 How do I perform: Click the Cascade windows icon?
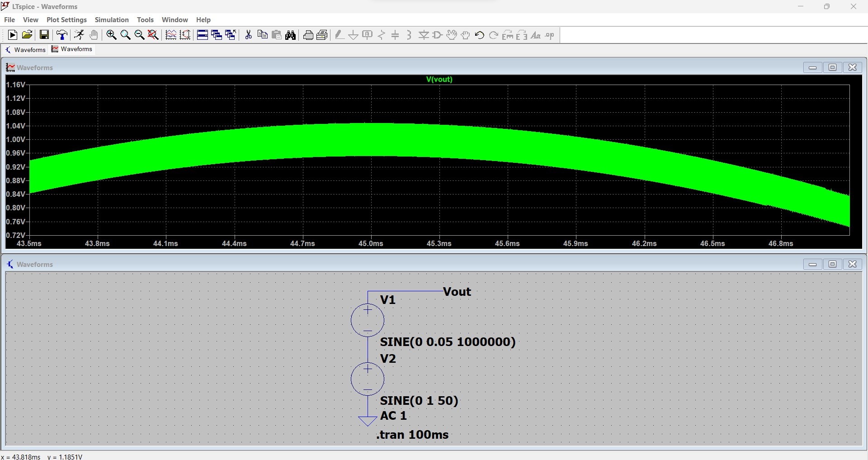coord(217,35)
